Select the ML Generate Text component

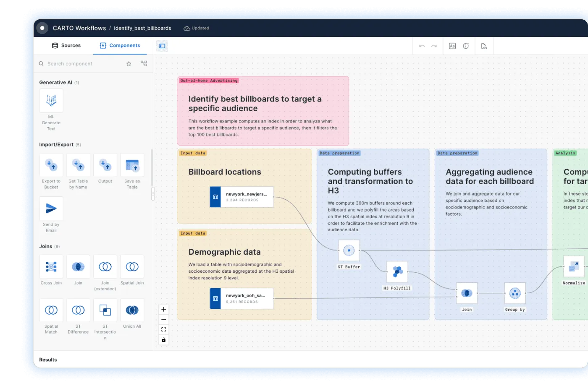coord(51,101)
